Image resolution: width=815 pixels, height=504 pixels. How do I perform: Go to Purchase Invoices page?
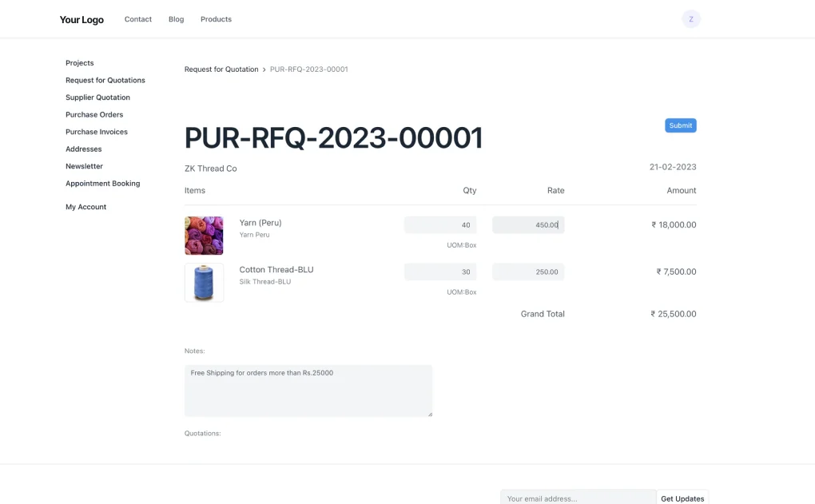[x=97, y=132]
